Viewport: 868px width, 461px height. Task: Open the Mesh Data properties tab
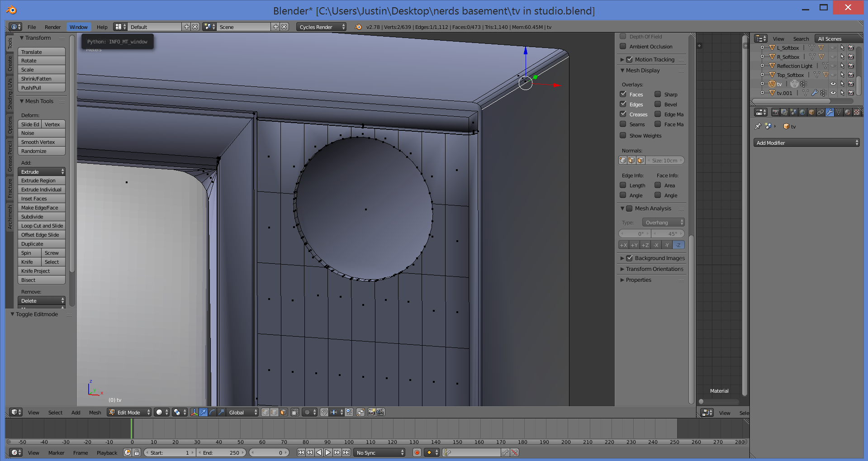point(839,112)
